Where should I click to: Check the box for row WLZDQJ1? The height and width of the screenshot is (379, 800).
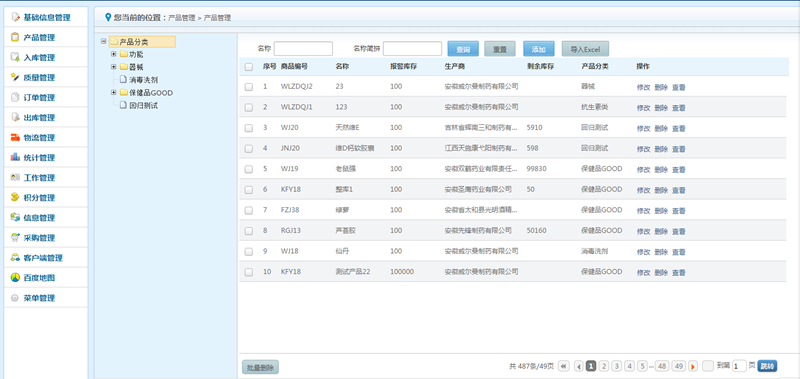[248, 108]
